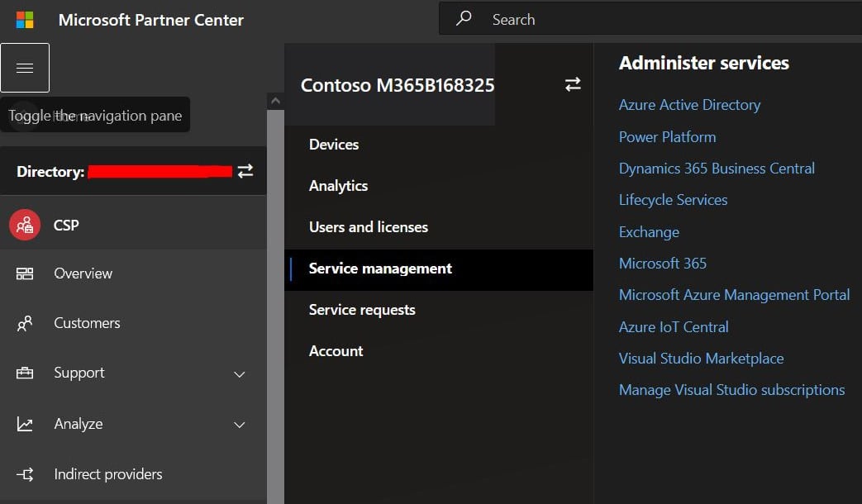This screenshot has height=504, width=862.
Task: Click the Administer services heading
Action: pyautogui.click(x=704, y=63)
